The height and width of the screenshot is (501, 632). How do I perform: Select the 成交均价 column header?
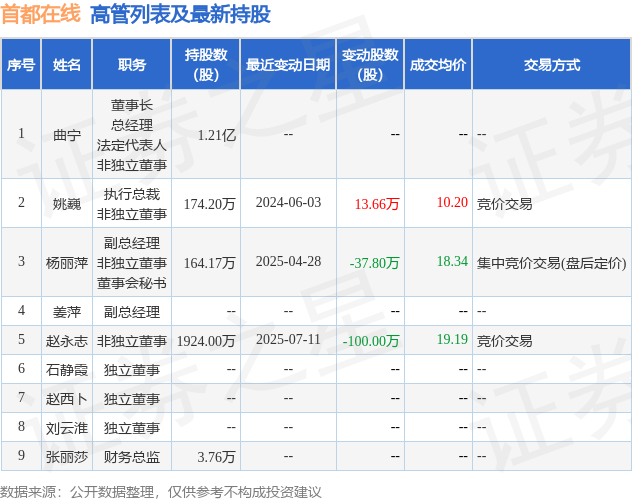pos(438,64)
